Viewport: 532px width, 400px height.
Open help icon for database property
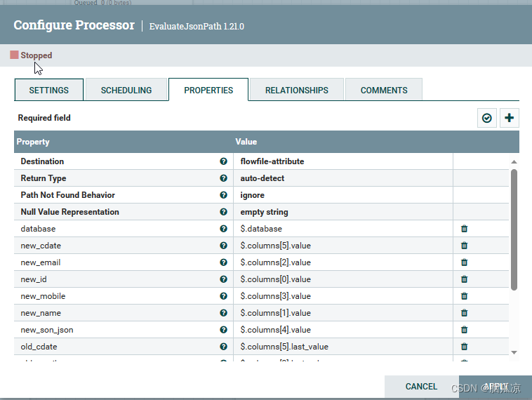pyautogui.click(x=223, y=229)
